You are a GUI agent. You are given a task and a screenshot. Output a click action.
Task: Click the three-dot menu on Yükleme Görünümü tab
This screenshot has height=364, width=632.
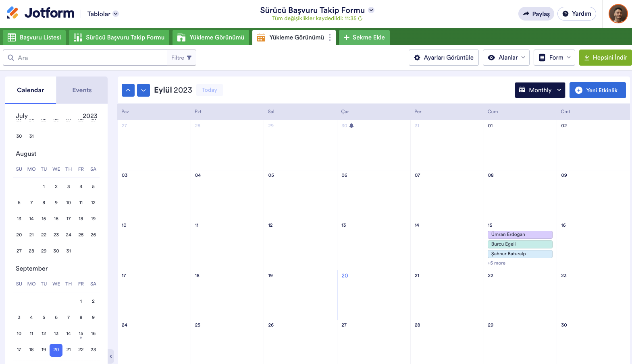pyautogui.click(x=330, y=37)
